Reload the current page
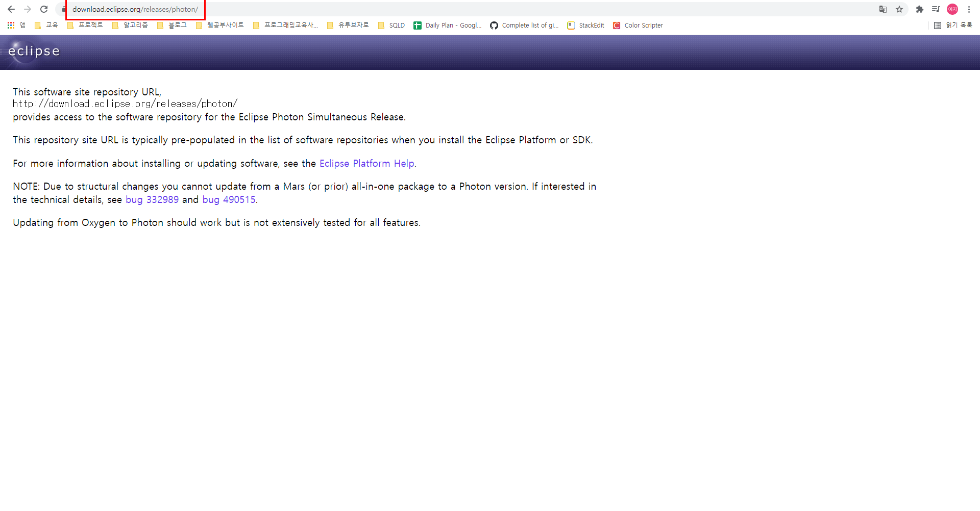Screen dimensions: 980x511 tap(44, 9)
